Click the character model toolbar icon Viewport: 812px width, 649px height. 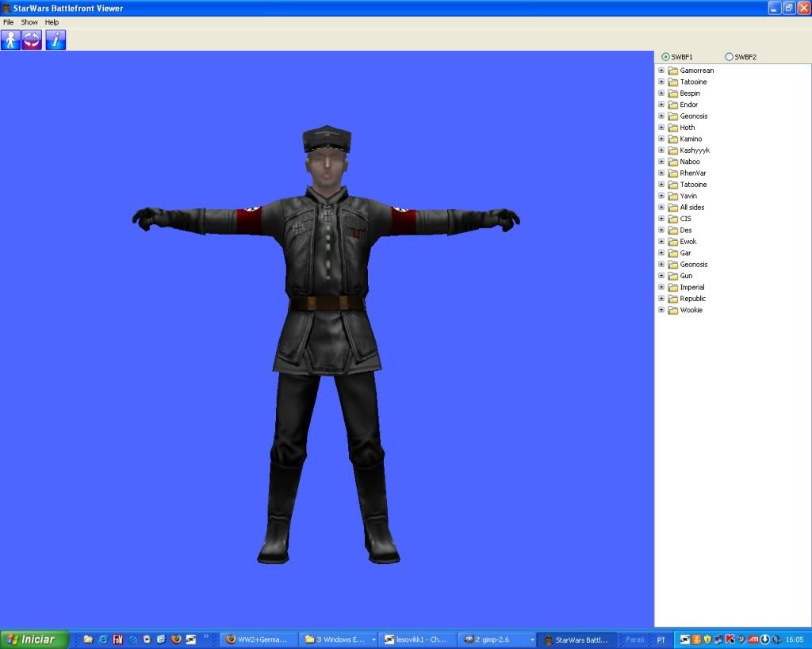(x=10, y=40)
